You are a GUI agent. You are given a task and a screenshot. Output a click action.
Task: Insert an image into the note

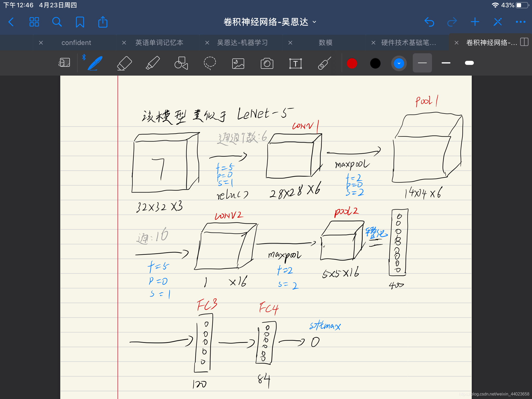point(238,63)
